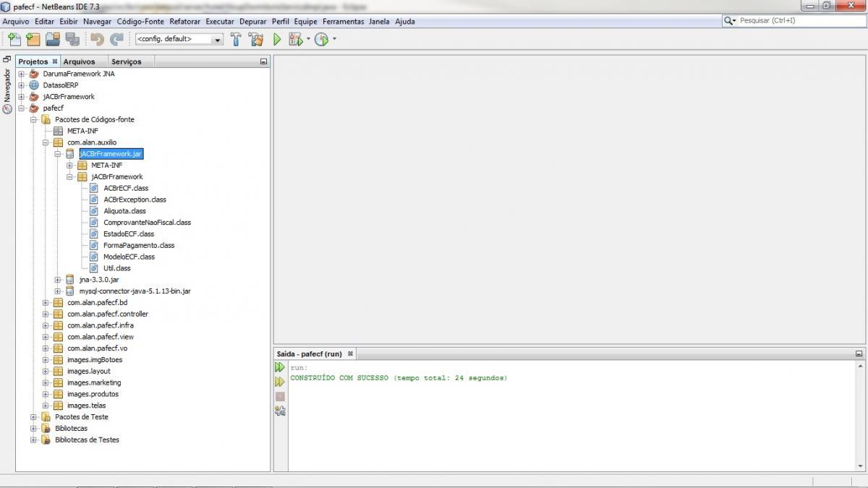Image resolution: width=868 pixels, height=488 pixels.
Task: Click the Undo arrow icon
Action: (x=98, y=39)
